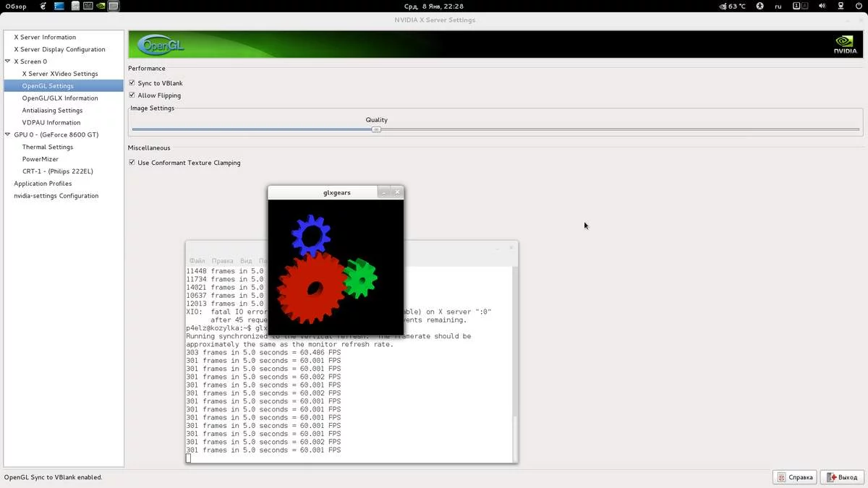This screenshot has height=488, width=868.
Task: Open the Файл menu in the terminal
Action: click(197, 261)
